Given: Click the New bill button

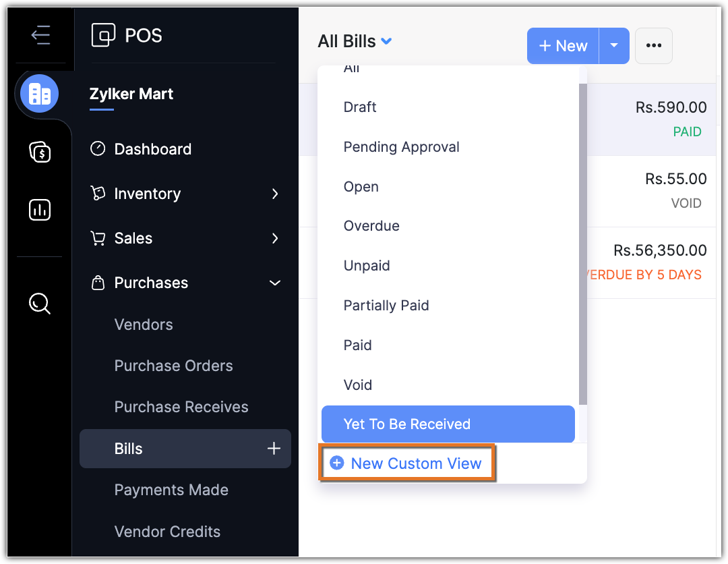Looking at the screenshot, I should coord(563,46).
